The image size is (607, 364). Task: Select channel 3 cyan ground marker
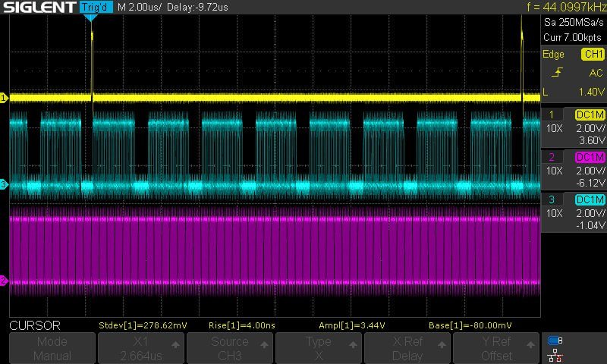pos(4,184)
